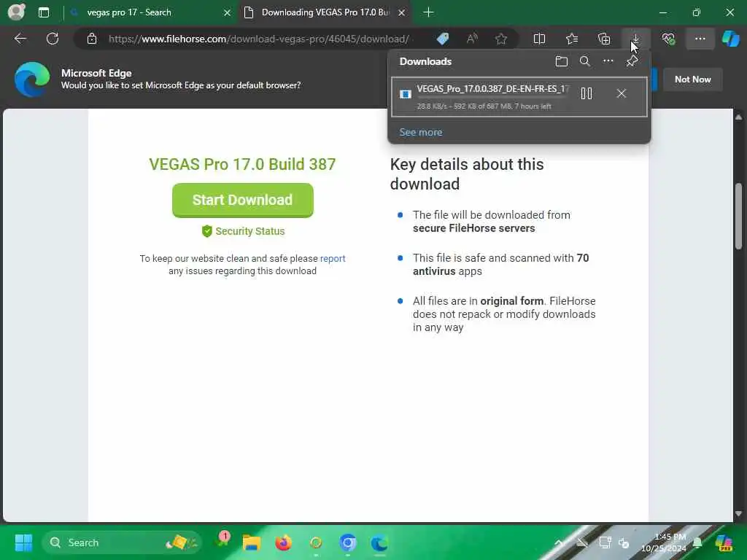
Task: Open the downloads folder icon in Downloads panel
Action: (561, 61)
